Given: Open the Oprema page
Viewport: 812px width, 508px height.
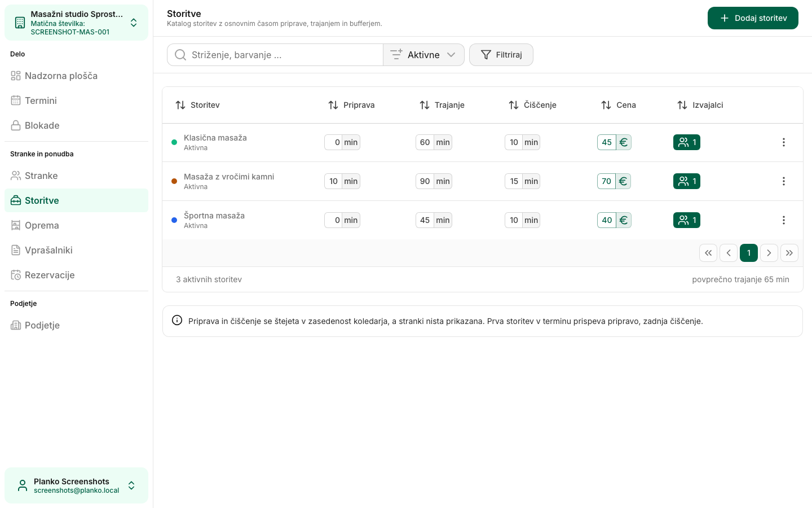Looking at the screenshot, I should click(x=76, y=225).
